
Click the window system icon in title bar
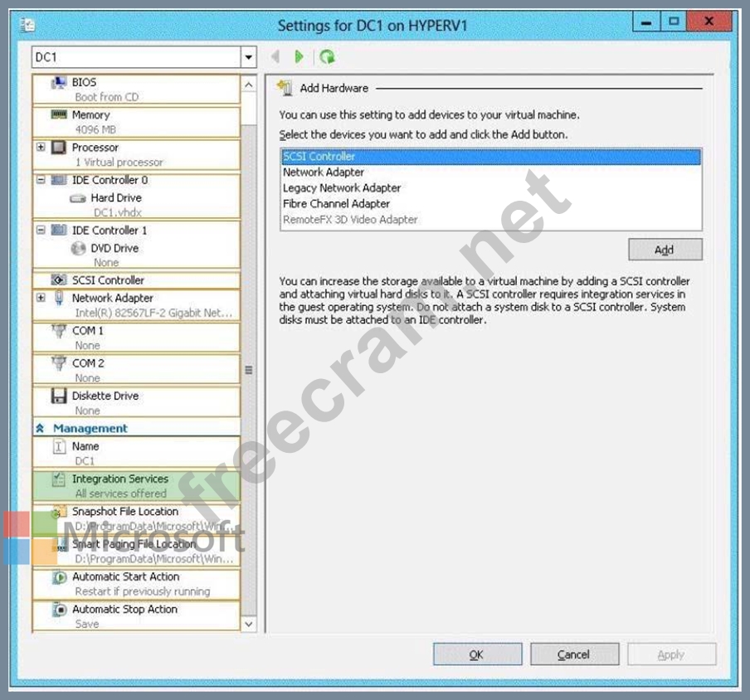[27, 24]
